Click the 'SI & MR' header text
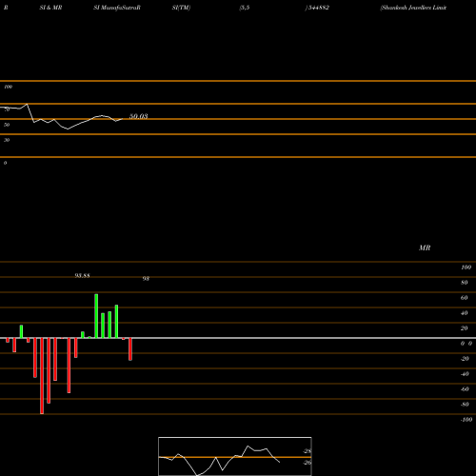Image resolution: width=476 pixels, height=476 pixels. coord(50,8)
